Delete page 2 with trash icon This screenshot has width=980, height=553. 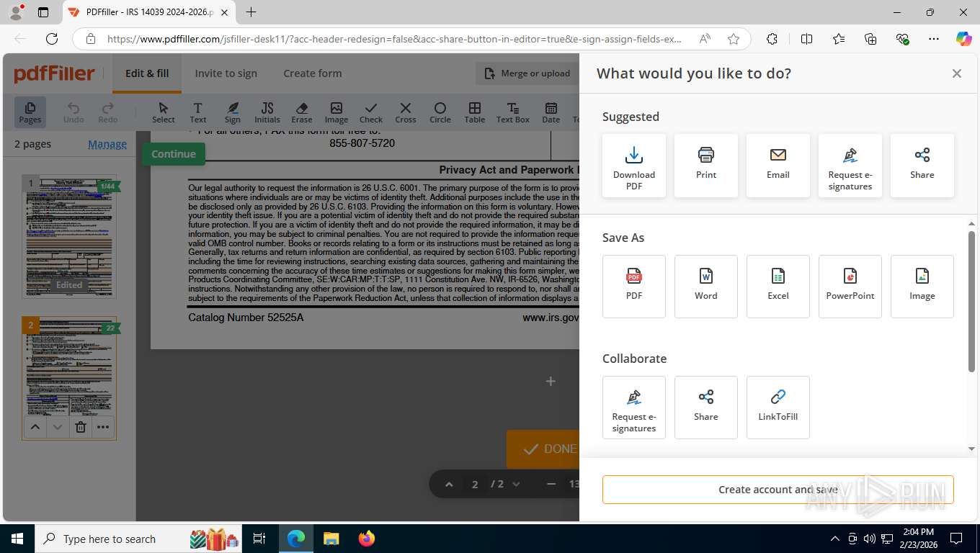click(81, 427)
